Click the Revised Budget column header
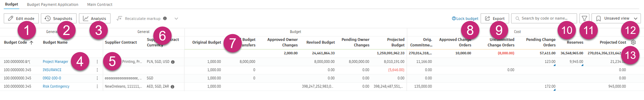644x100 pixels. (320, 42)
